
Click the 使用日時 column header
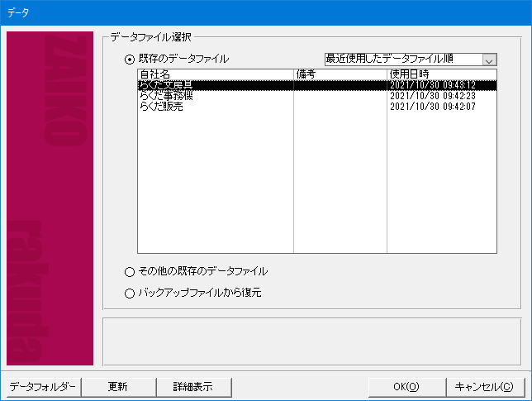coord(442,74)
